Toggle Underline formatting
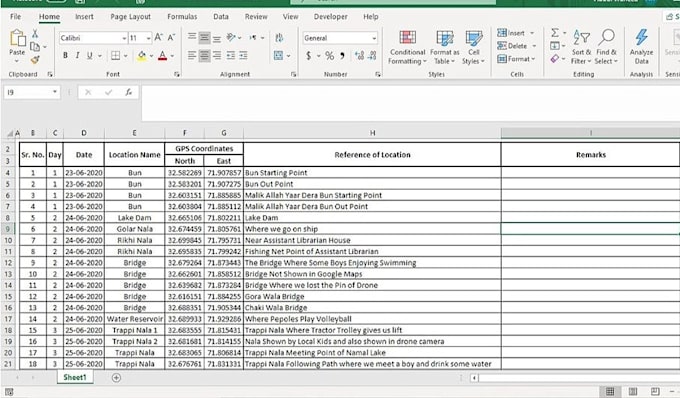 pyautogui.click(x=89, y=55)
